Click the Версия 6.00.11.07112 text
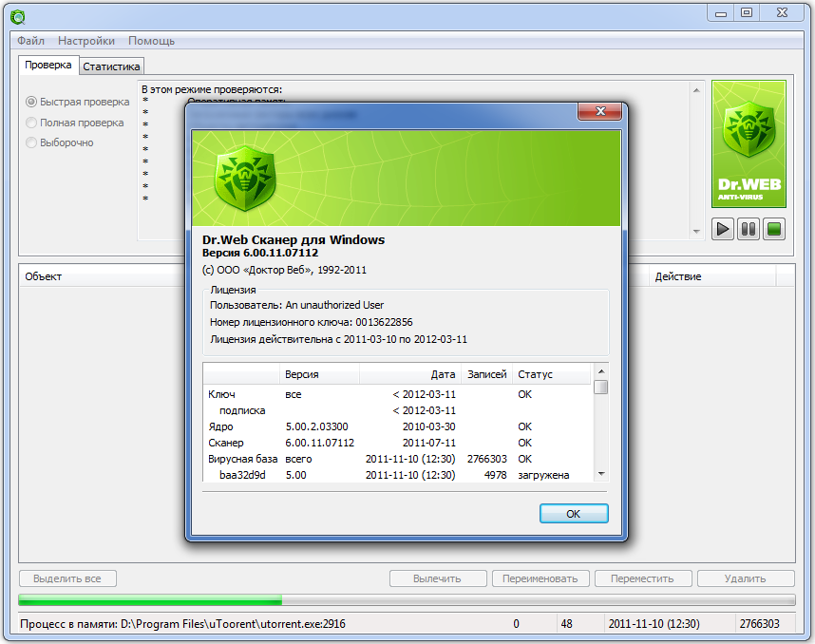 coord(260,253)
